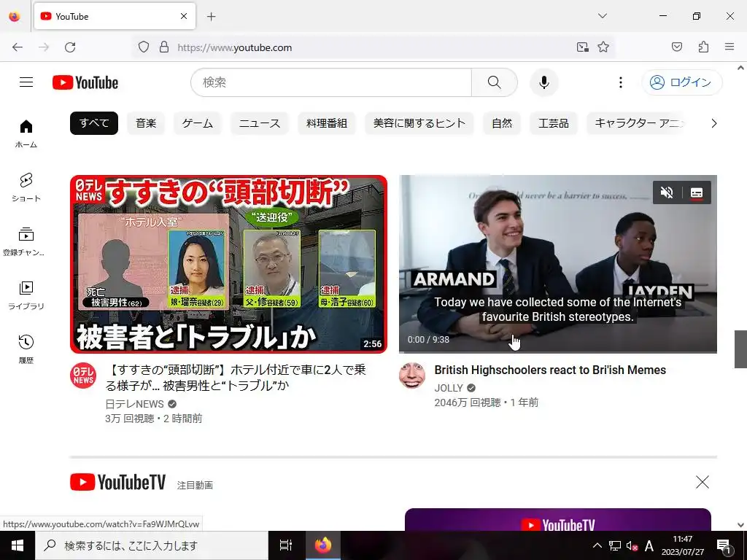Select the 美容に関するヒント filter chip

point(419,123)
